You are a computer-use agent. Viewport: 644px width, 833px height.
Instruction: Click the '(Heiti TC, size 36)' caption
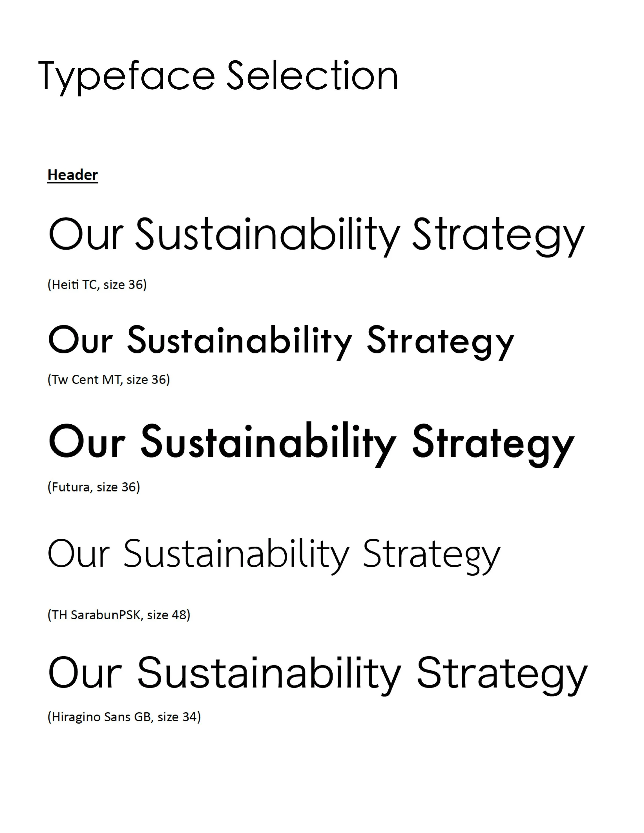[97, 285]
